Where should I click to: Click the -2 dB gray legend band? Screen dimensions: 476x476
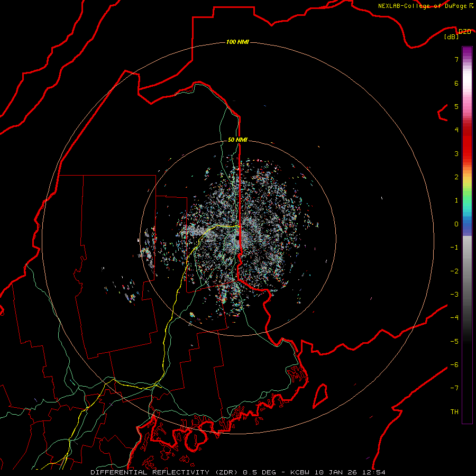click(x=467, y=271)
